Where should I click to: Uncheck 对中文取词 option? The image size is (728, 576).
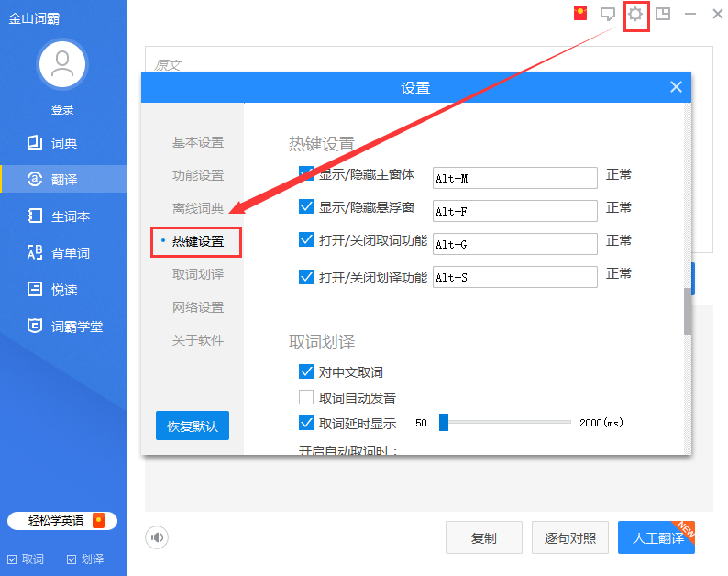306,371
